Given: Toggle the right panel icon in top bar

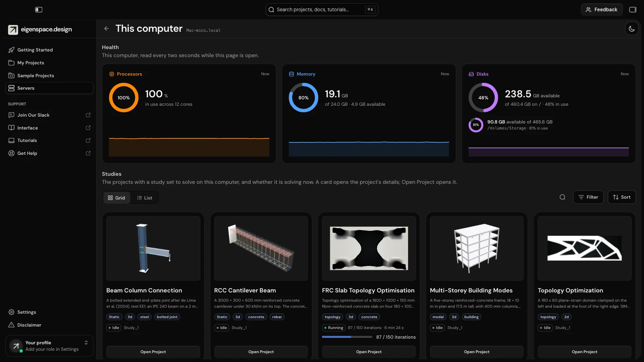Looking at the screenshot, I should [x=633, y=10].
